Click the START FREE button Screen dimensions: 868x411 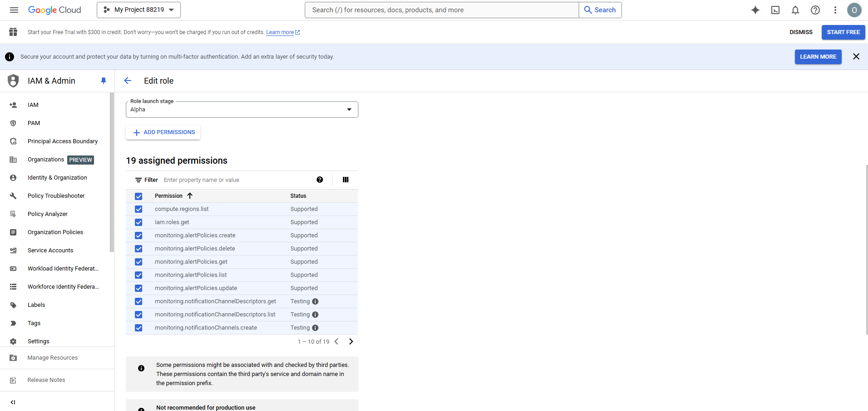pyautogui.click(x=843, y=32)
